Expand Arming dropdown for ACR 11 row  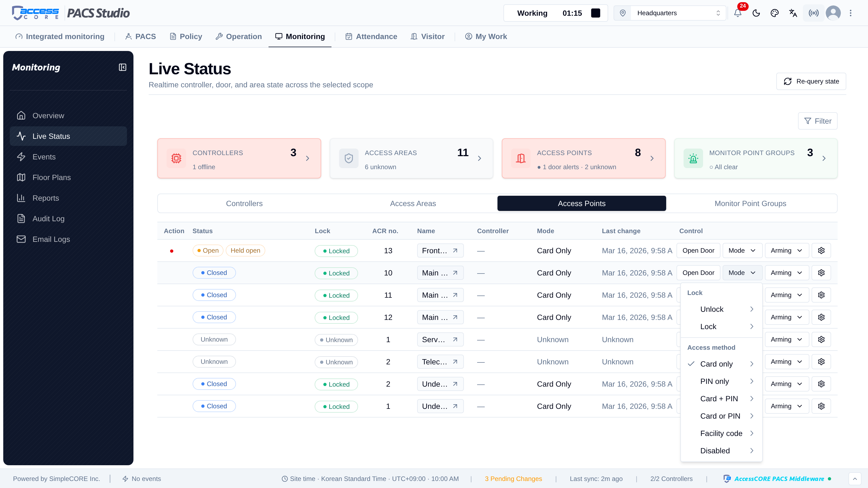[x=787, y=295]
